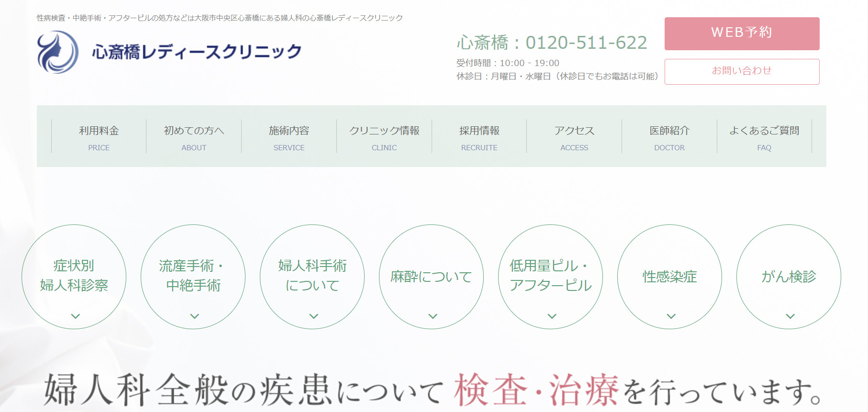This screenshot has width=868, height=412.
Task: Open よくあるご質問 FAQ menu item
Action: pos(764,136)
